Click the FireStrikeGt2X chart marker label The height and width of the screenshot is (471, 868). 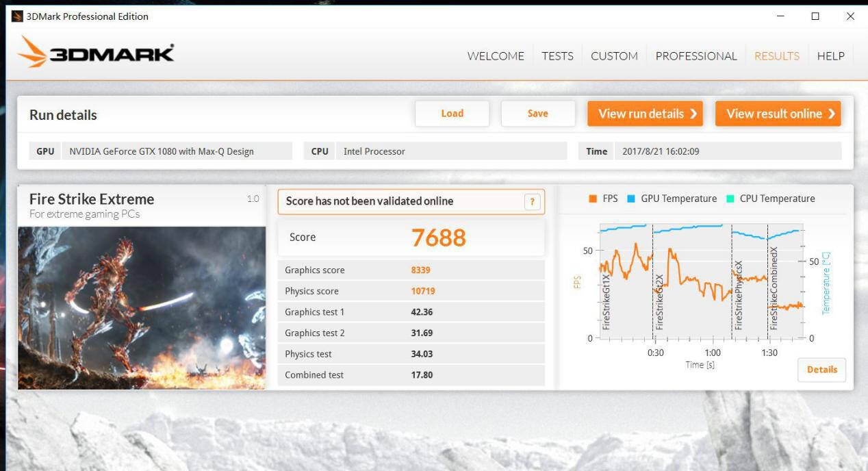660,302
